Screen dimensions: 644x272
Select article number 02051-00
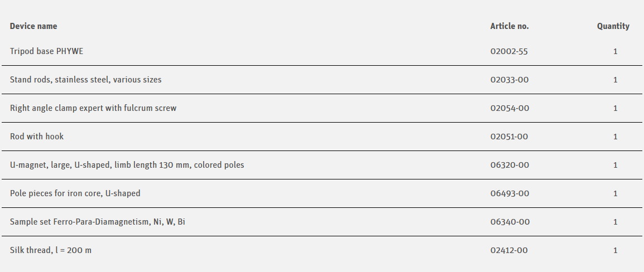(x=509, y=137)
